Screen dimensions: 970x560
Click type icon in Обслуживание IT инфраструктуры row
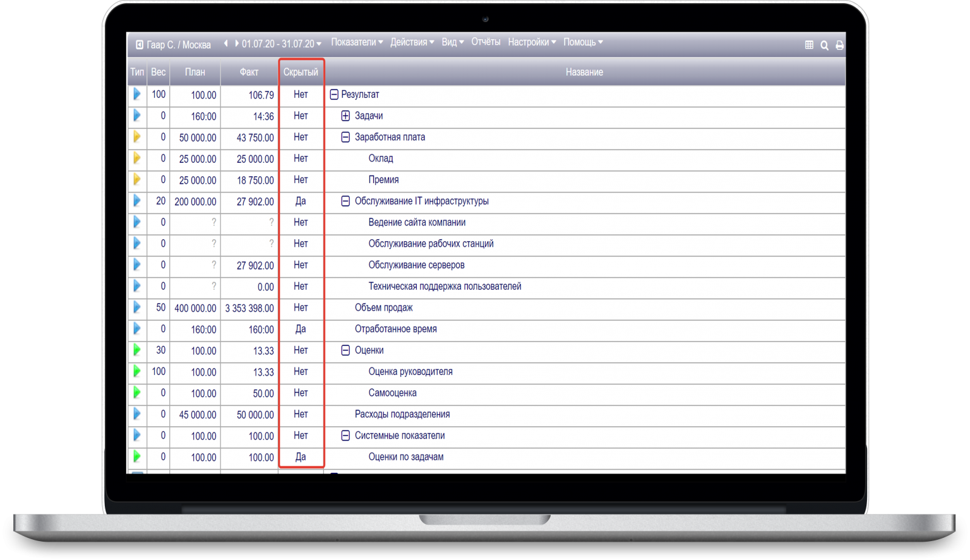point(137,201)
